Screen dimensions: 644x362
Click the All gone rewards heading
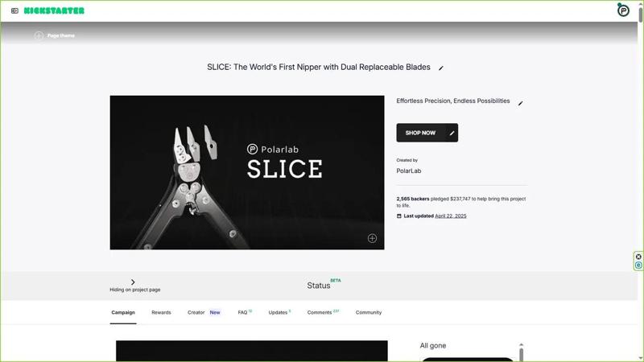point(433,346)
